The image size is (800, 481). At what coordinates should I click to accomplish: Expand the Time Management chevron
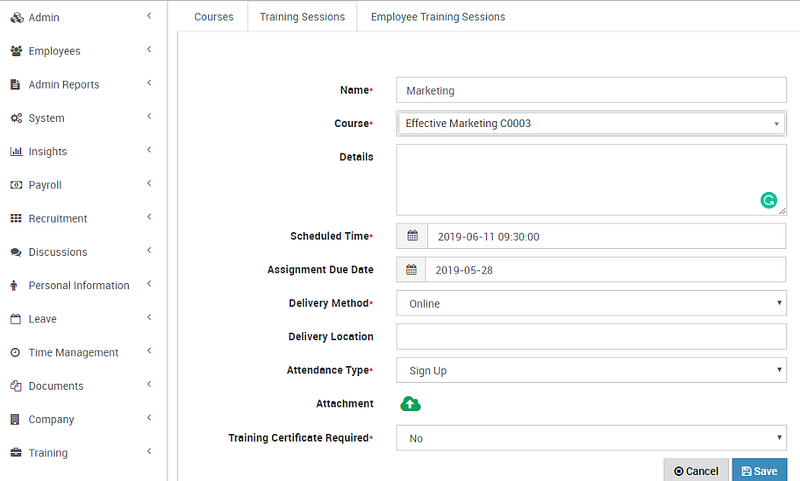click(x=149, y=351)
